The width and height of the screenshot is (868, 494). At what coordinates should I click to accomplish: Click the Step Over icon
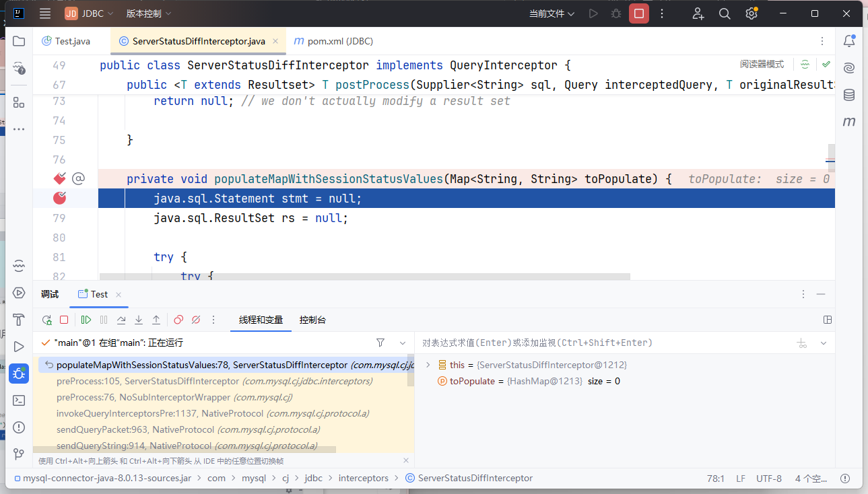pos(121,320)
